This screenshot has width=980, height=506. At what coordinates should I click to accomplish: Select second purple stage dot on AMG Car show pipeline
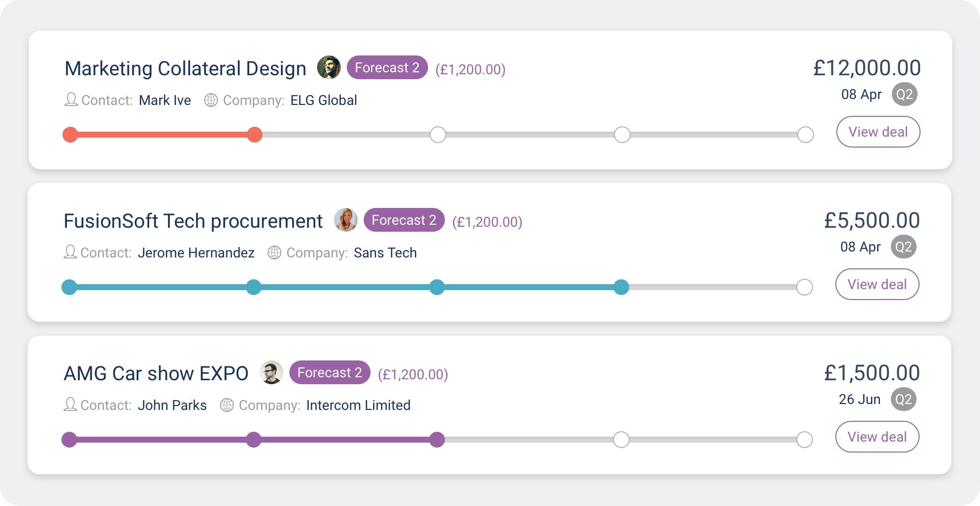click(x=254, y=440)
